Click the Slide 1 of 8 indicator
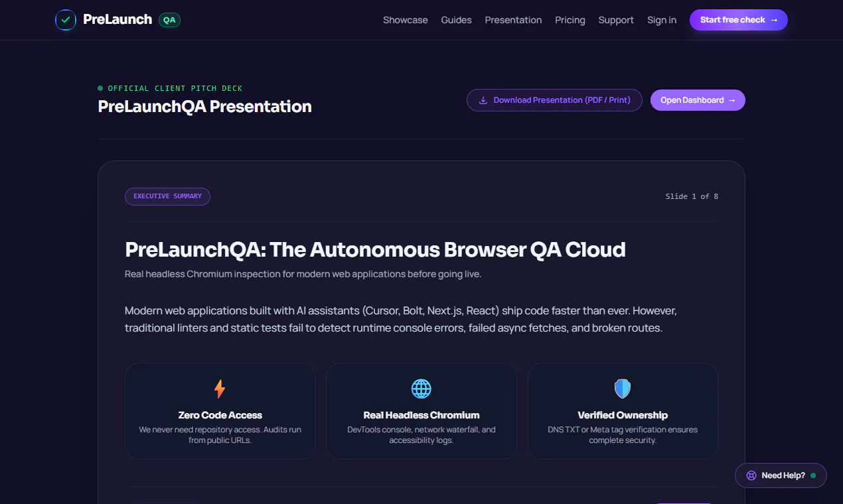843x504 pixels. tap(692, 196)
